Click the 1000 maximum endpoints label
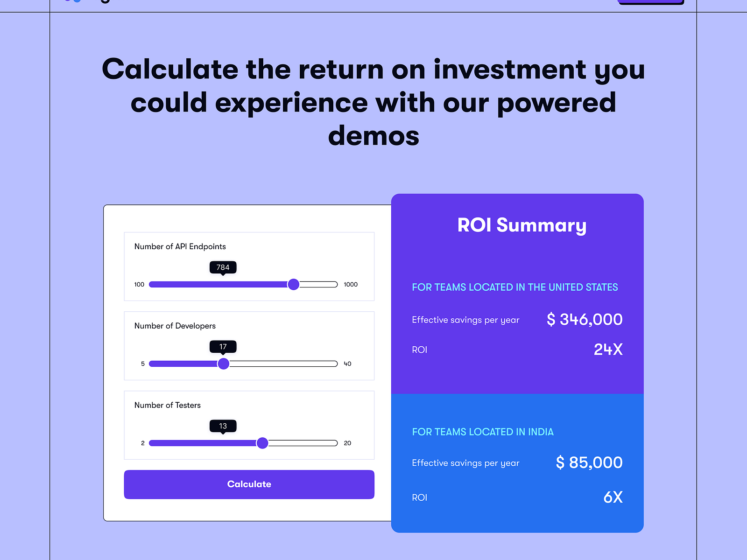This screenshot has width=747, height=560. pos(351,284)
